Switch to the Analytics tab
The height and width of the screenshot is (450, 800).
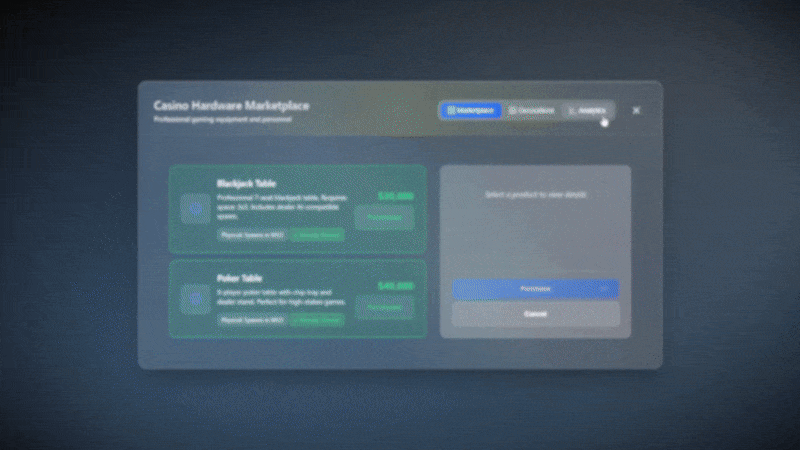point(588,110)
